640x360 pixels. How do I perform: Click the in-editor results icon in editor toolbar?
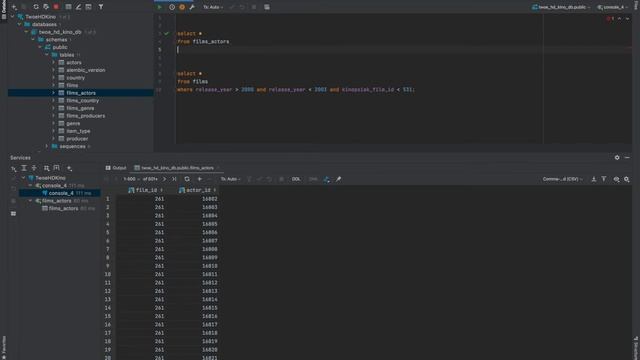pyautogui.click(x=267, y=7)
